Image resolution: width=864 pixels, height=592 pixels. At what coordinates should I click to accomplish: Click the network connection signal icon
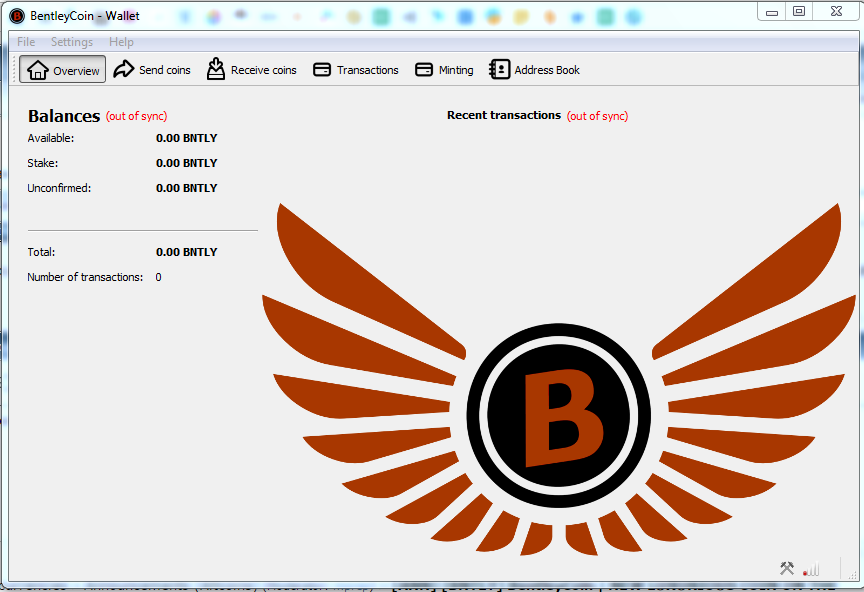coord(811,568)
